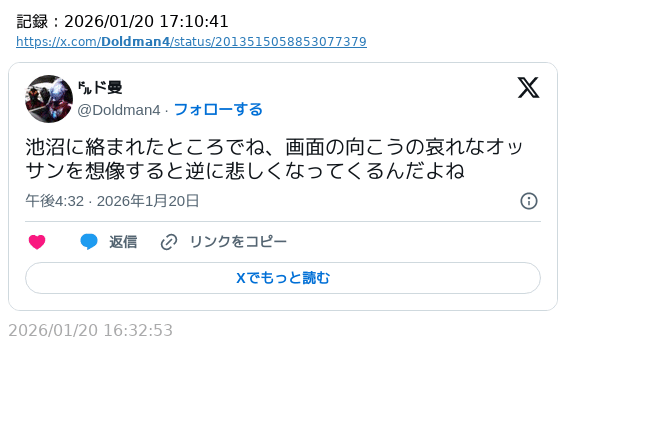Click the ドルド曼 display name

[x=100, y=88]
